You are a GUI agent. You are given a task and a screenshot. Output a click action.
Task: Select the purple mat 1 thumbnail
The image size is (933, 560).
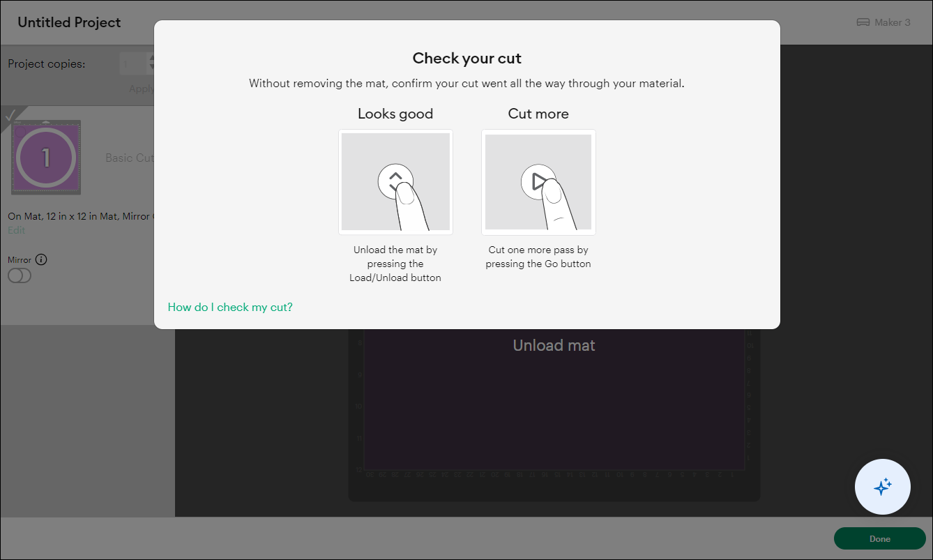click(46, 157)
